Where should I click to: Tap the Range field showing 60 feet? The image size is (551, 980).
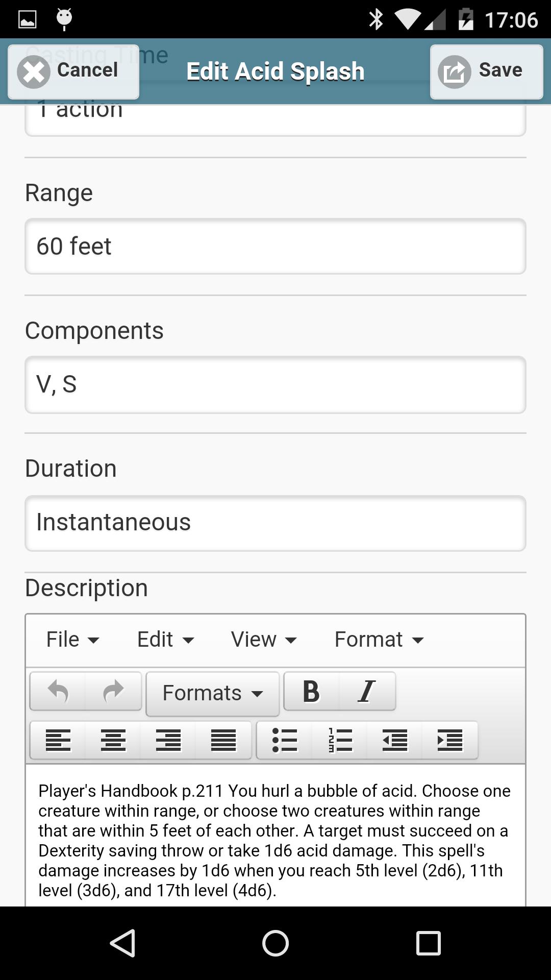(x=275, y=246)
